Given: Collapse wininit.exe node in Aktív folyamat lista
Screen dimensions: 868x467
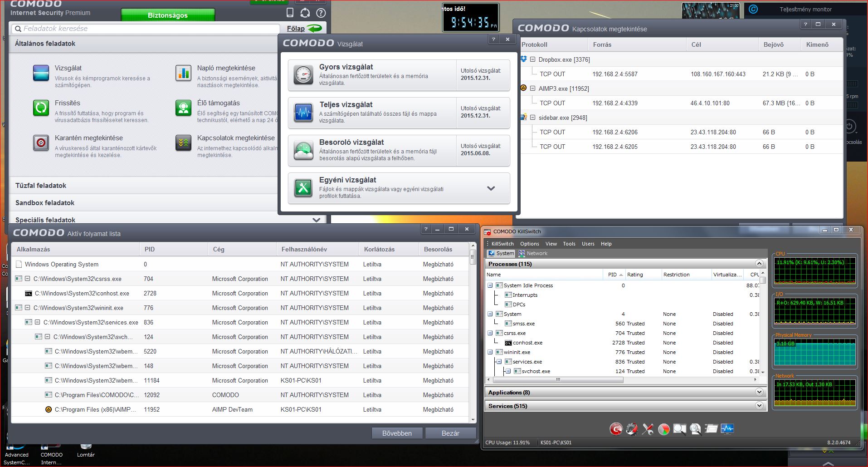Looking at the screenshot, I should (27, 308).
